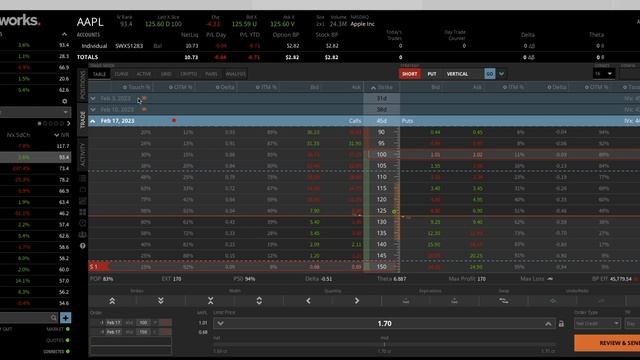Open the PAIRS trade mode tab

click(211, 74)
